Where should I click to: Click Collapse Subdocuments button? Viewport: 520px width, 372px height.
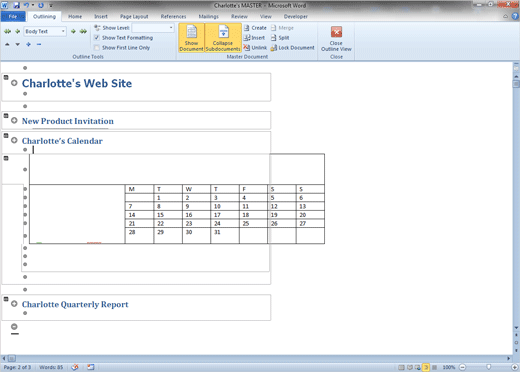pyautogui.click(x=223, y=38)
